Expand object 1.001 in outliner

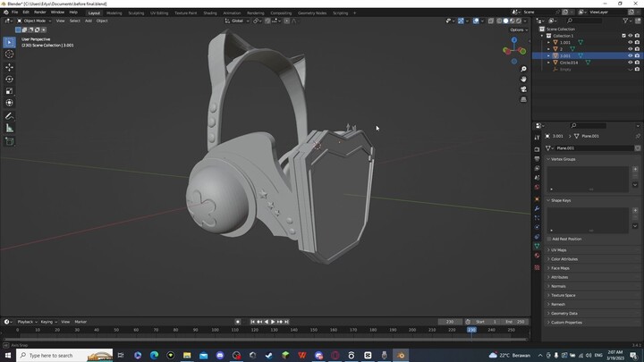(548, 42)
